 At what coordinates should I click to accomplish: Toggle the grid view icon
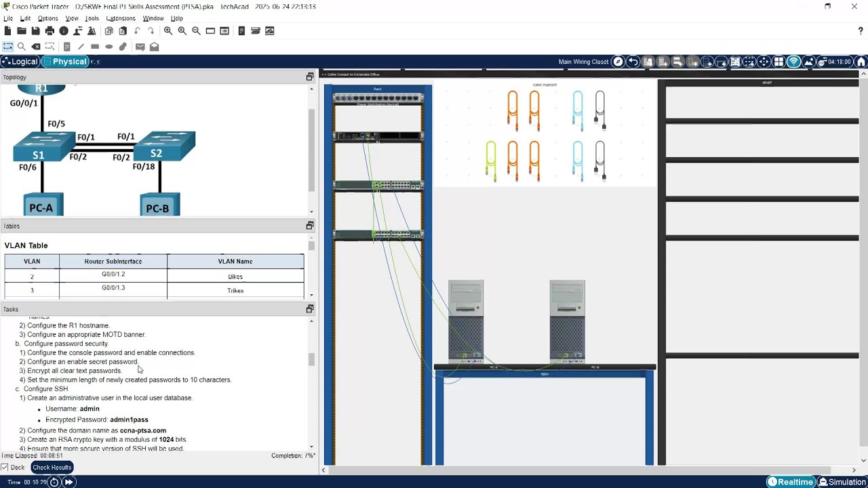pos(778,62)
